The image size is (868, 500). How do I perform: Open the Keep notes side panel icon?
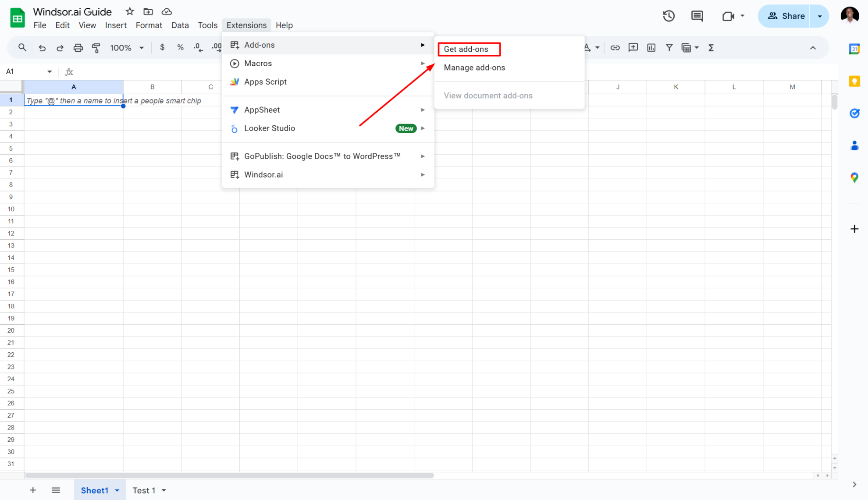point(854,81)
